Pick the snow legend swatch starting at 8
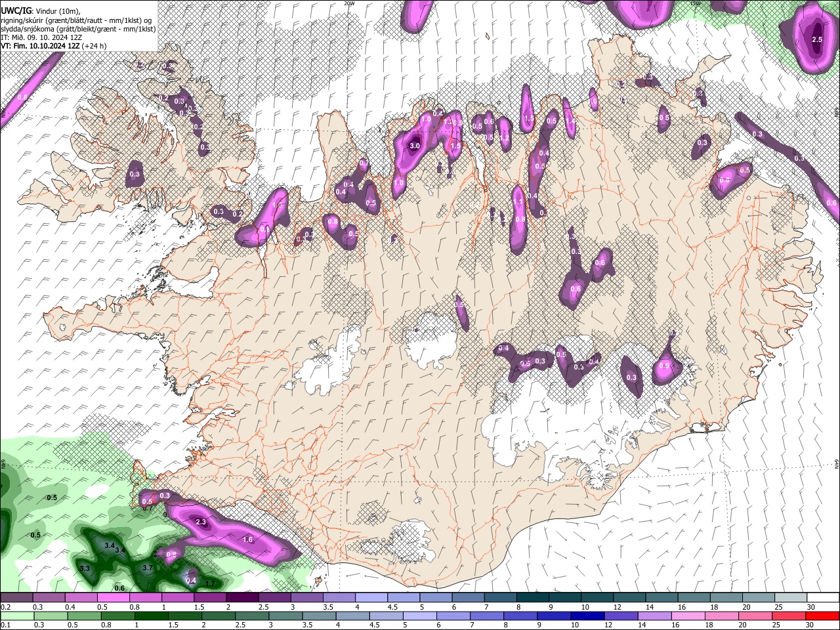The width and height of the screenshot is (840, 630). (x=533, y=598)
